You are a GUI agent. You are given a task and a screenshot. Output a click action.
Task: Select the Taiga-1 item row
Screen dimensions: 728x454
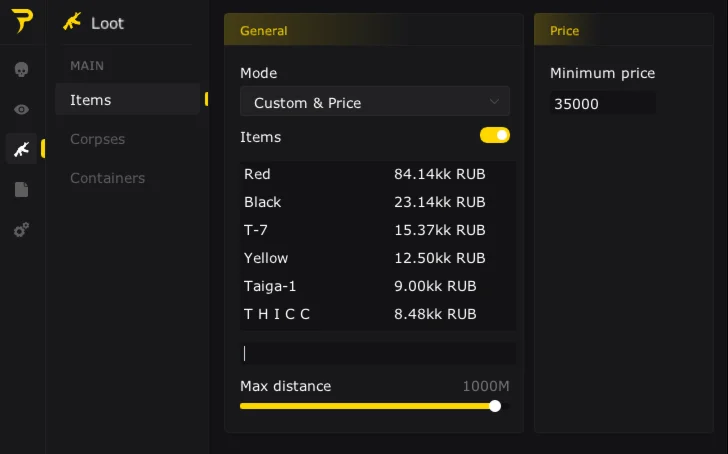pyautogui.click(x=377, y=286)
